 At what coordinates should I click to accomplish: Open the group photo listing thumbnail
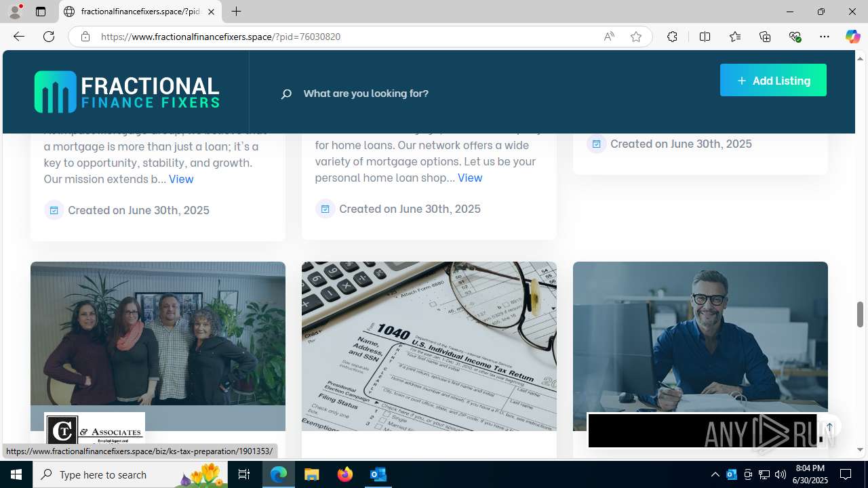click(158, 346)
